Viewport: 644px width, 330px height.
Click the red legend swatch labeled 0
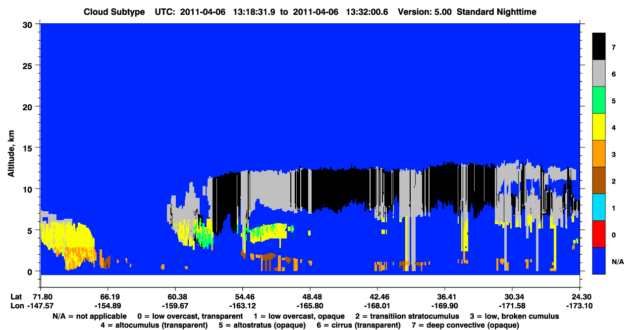[x=599, y=234]
